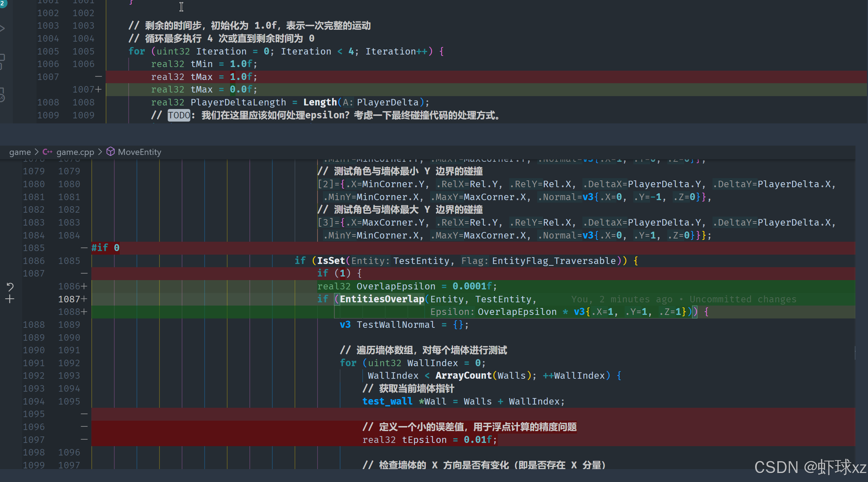Click 'ArrayCount' in the WallIndex condition
868x482 pixels.
463,375
